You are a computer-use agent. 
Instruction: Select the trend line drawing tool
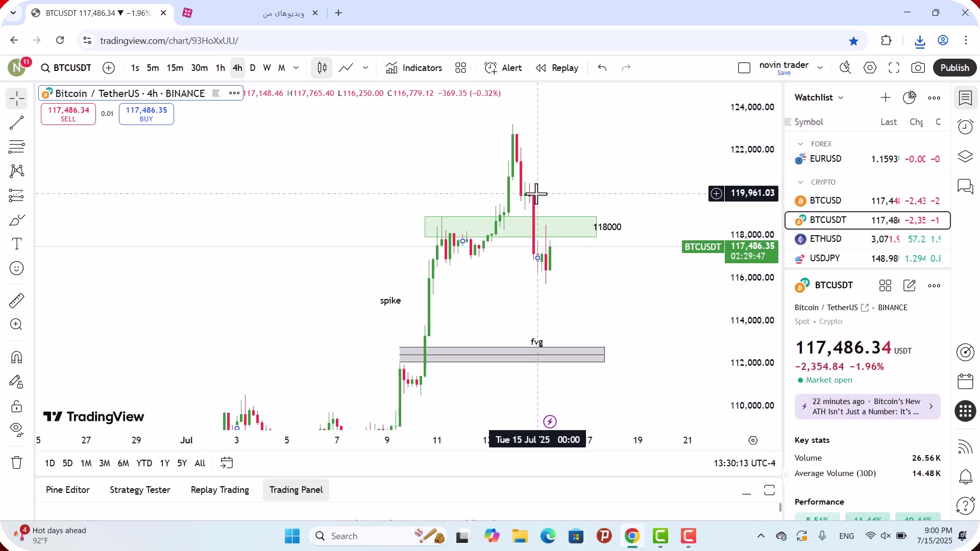pos(17,122)
